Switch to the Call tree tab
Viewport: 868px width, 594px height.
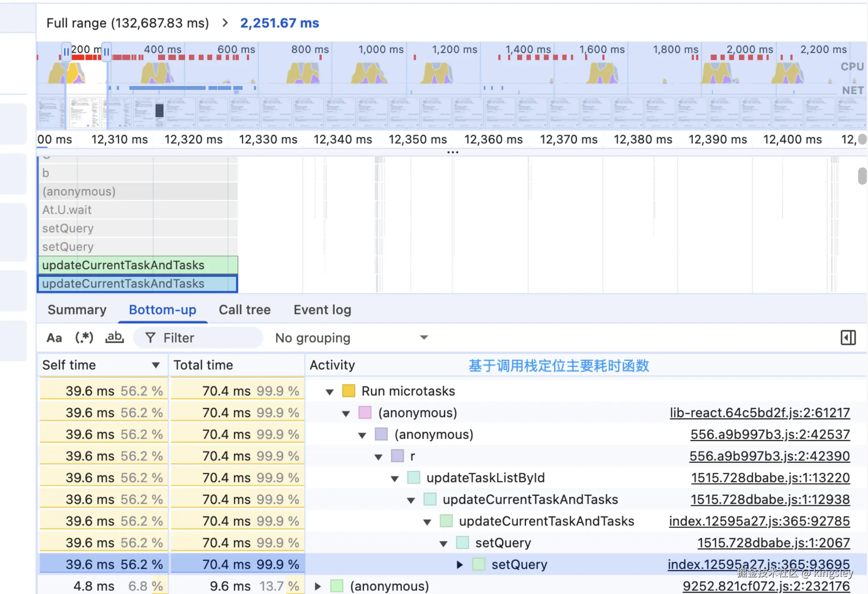pos(244,310)
